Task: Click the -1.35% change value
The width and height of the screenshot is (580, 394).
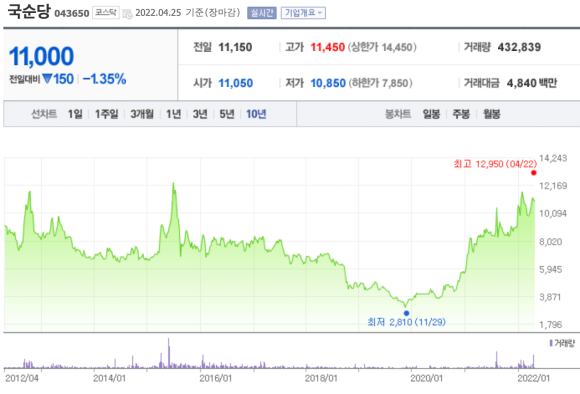Action: 104,79
